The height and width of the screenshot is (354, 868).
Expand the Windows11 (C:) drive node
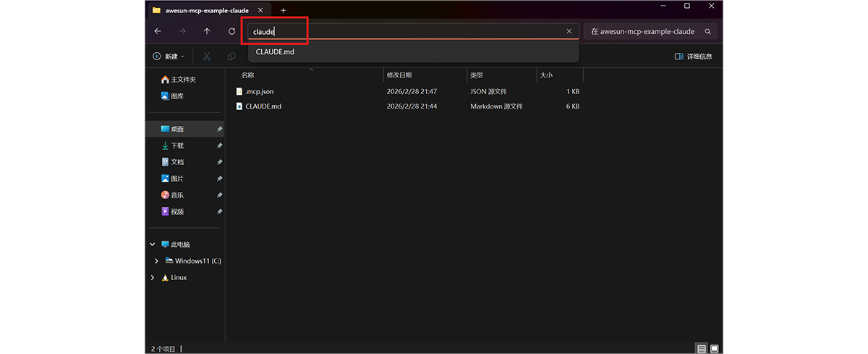[157, 261]
